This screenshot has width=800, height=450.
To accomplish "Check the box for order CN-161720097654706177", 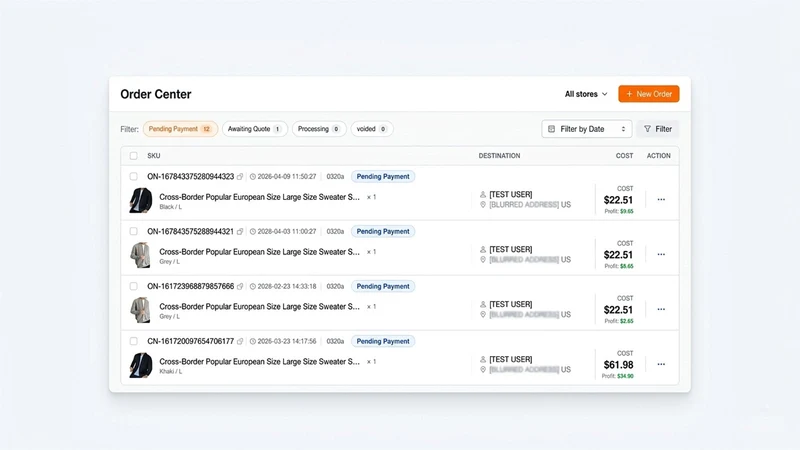I will click(x=134, y=341).
